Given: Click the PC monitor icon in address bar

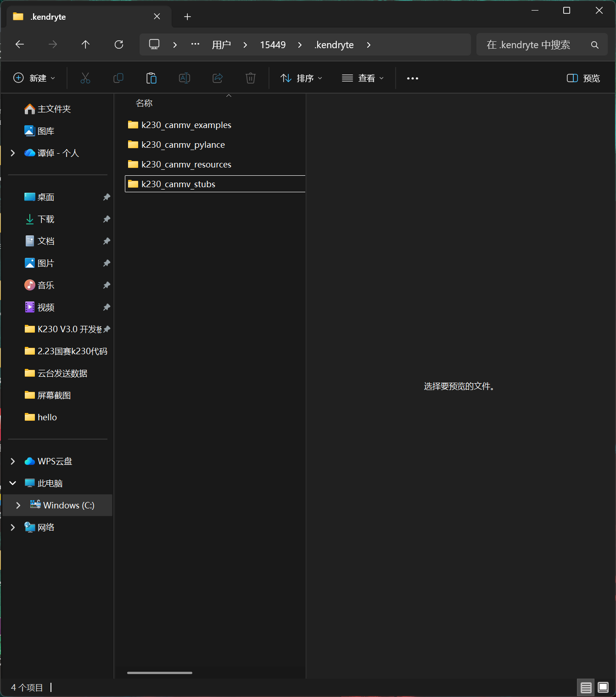Looking at the screenshot, I should (154, 45).
